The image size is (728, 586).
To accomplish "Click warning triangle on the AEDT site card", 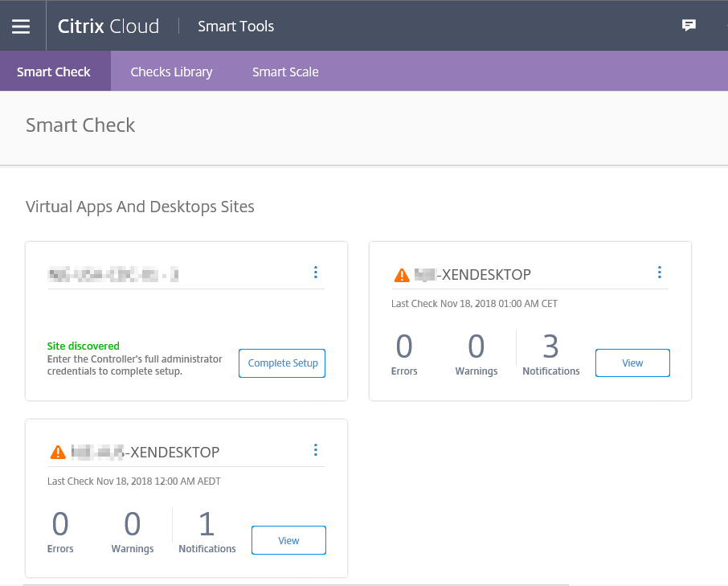I will point(58,453).
